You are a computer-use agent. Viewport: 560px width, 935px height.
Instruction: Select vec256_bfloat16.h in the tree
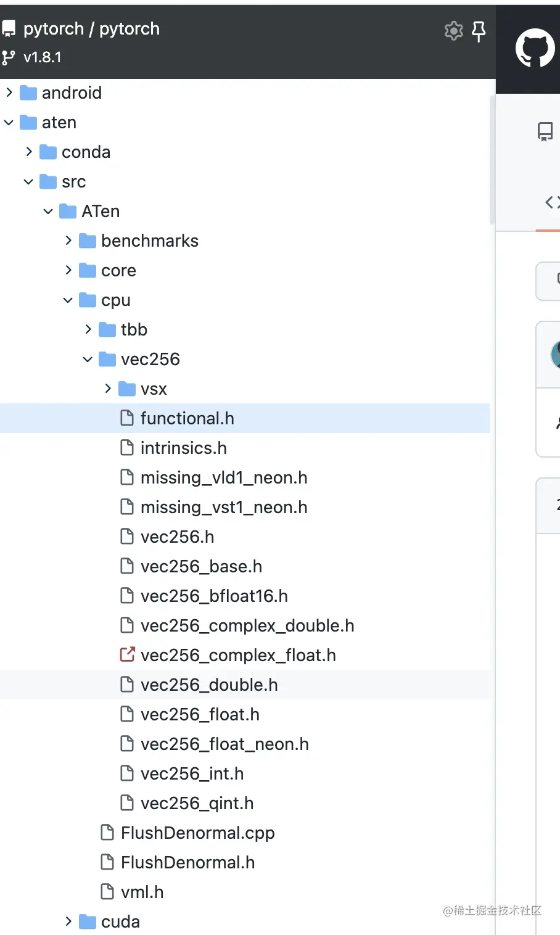[x=212, y=596]
